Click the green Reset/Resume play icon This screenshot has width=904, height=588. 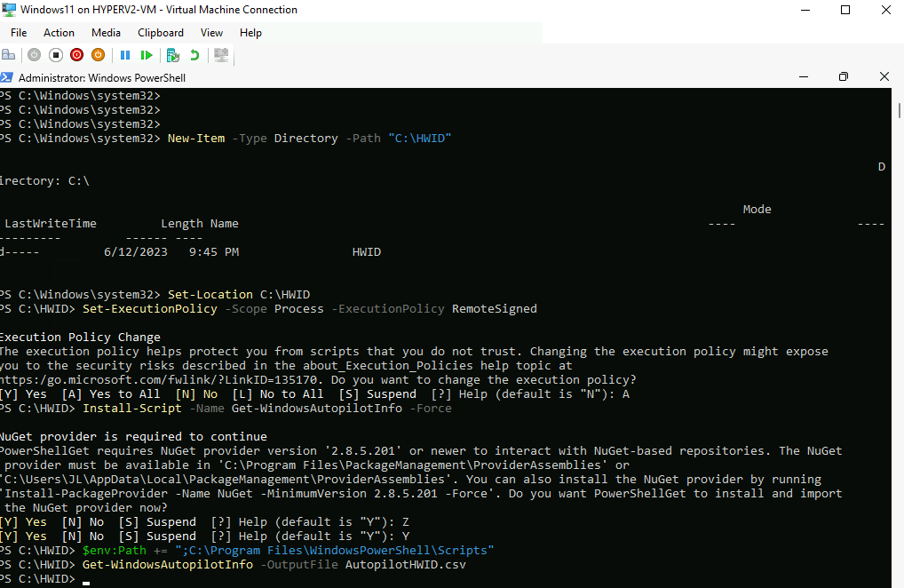click(x=147, y=55)
